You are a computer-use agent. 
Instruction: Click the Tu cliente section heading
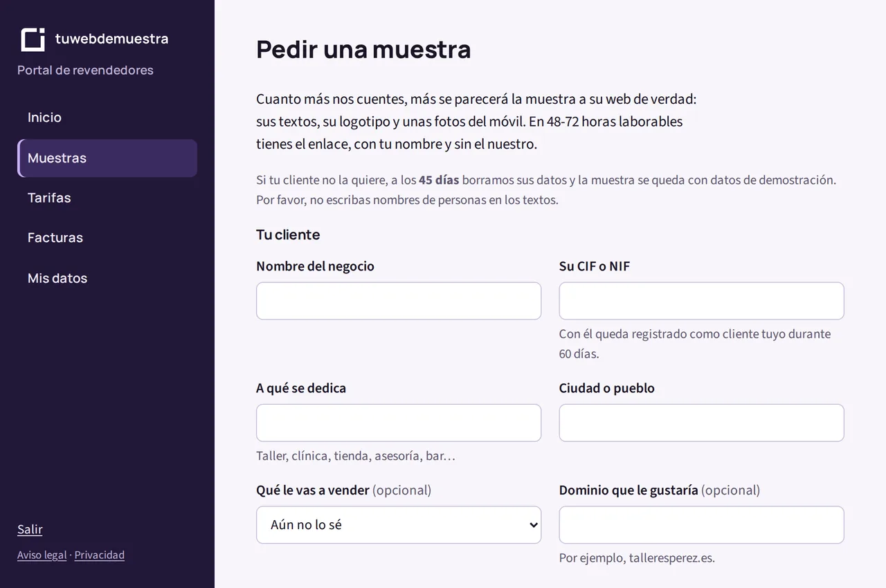(x=288, y=235)
